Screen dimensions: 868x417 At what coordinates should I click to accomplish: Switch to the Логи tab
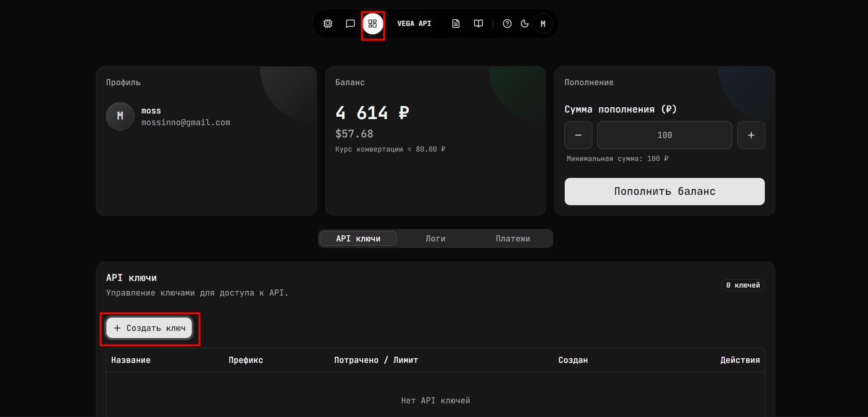click(435, 239)
